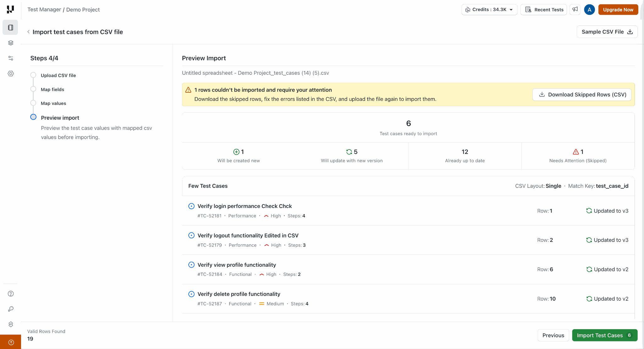Image resolution: width=644 pixels, height=349 pixels.
Task: Click the uploaded CSV file name text
Action: tap(255, 73)
